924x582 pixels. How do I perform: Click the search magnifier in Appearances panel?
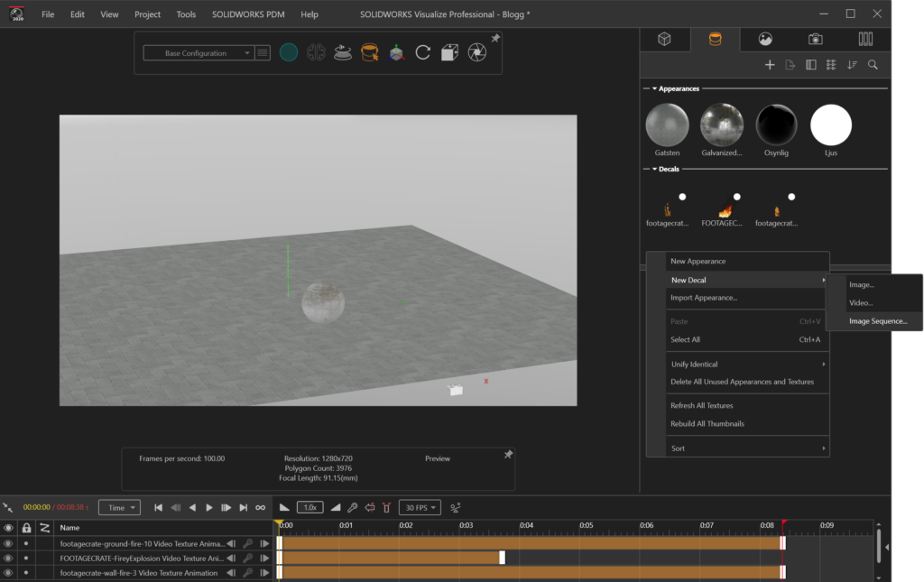pyautogui.click(x=873, y=65)
